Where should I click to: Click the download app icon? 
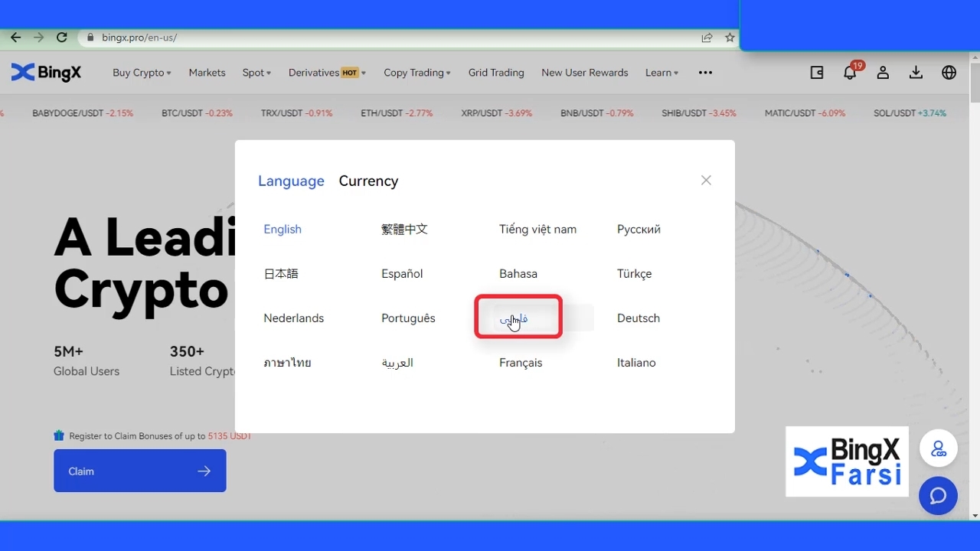(x=916, y=73)
